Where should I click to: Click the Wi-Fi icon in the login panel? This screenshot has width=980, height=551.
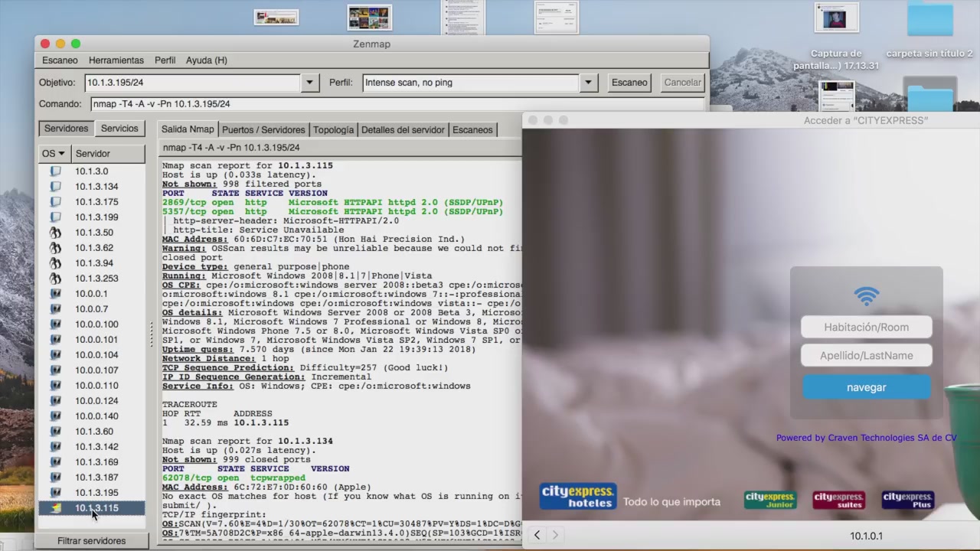(x=866, y=296)
